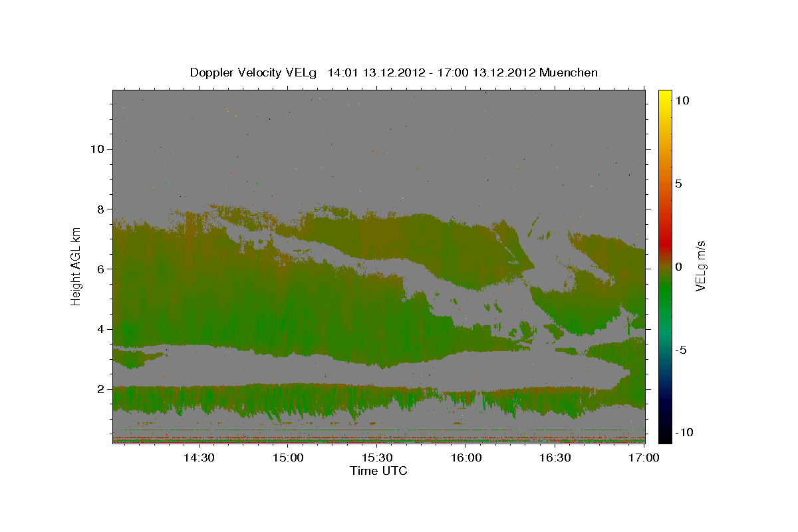Click the 'VELg m/s' colorbar label
The height and width of the screenshot is (532, 798).
click(x=700, y=266)
